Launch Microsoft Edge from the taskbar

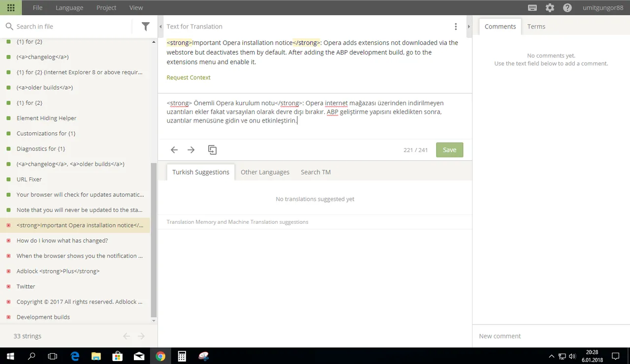click(x=75, y=356)
